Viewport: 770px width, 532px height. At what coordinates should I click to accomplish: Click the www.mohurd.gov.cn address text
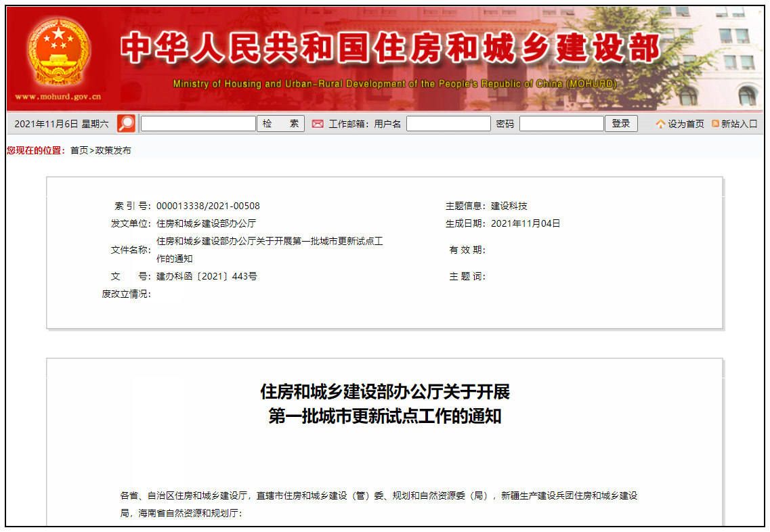pyautogui.click(x=58, y=97)
